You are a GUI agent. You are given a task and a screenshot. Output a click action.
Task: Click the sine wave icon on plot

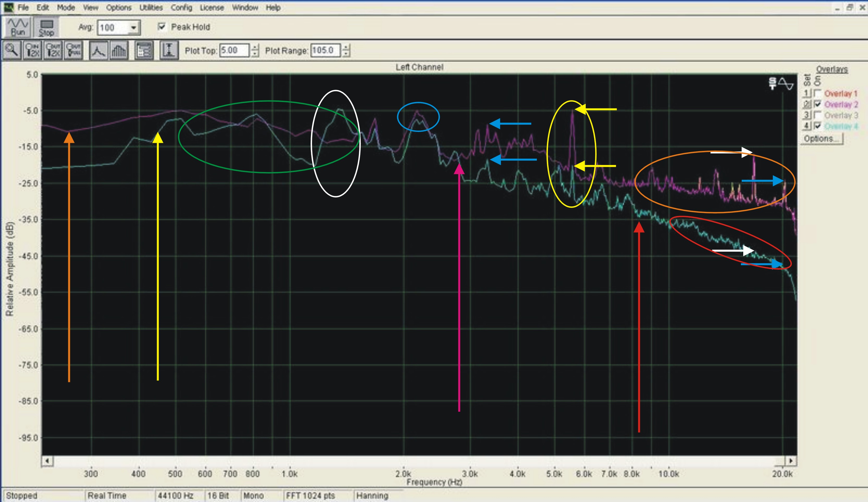pos(786,84)
